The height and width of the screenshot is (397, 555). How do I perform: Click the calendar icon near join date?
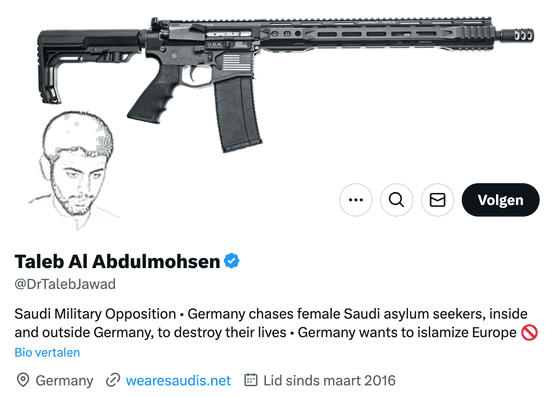pos(251,380)
